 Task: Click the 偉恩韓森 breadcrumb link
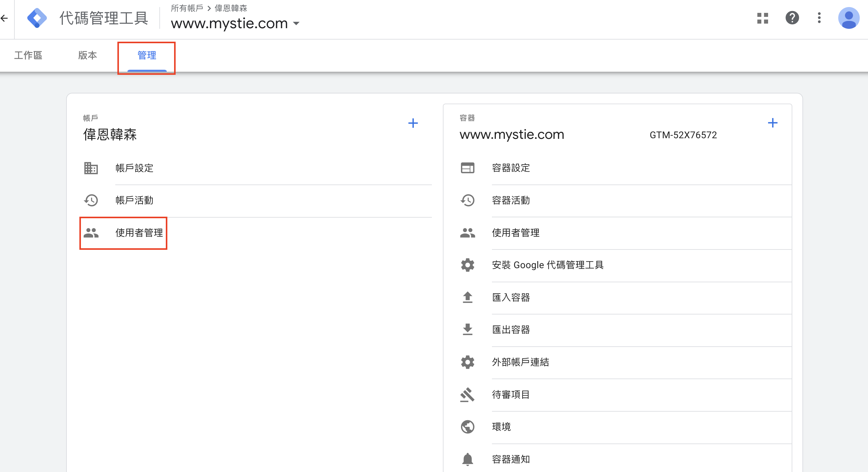tap(231, 8)
